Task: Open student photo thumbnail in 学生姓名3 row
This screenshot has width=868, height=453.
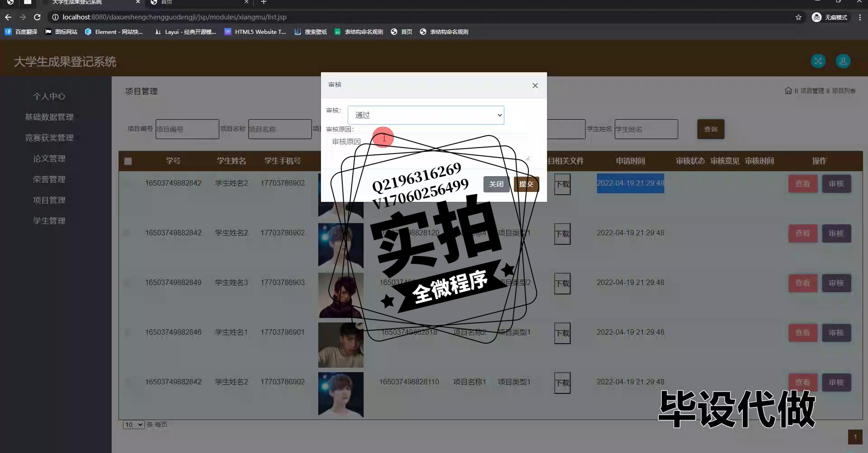Action: (341, 295)
